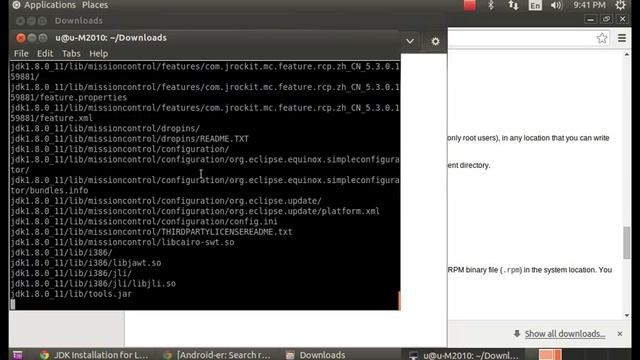Screen dimensions: 640x360
Task: Open the terminal File menu
Action: [x=21, y=53]
